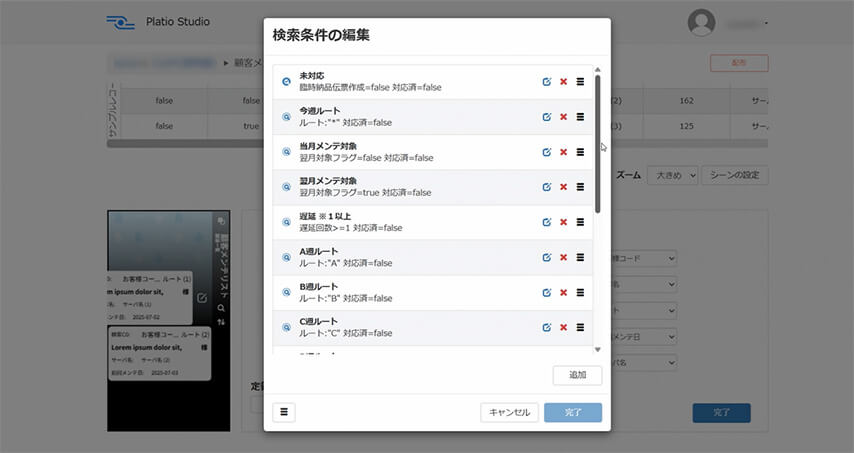Image resolution: width=854 pixels, height=453 pixels.
Task: Click the 162 table cell
Action: (x=686, y=101)
